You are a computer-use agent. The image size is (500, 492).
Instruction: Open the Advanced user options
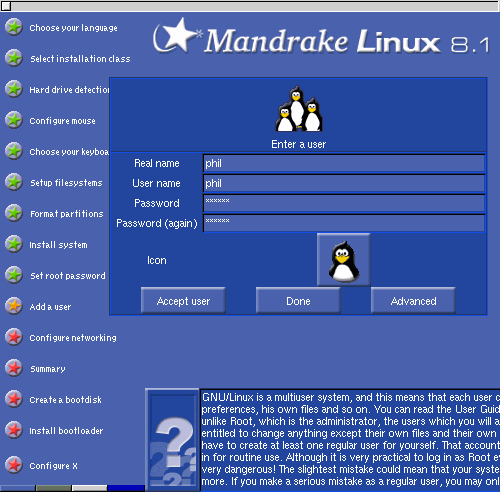(413, 301)
